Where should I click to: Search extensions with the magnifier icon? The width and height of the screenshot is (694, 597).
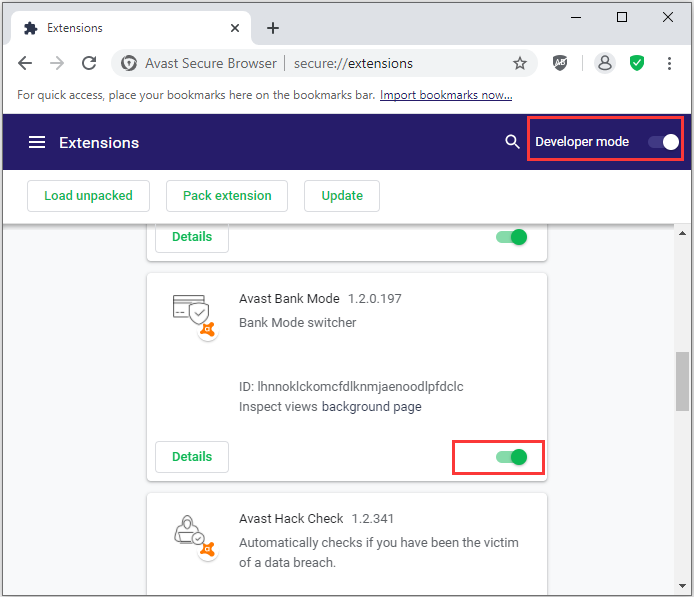(512, 142)
